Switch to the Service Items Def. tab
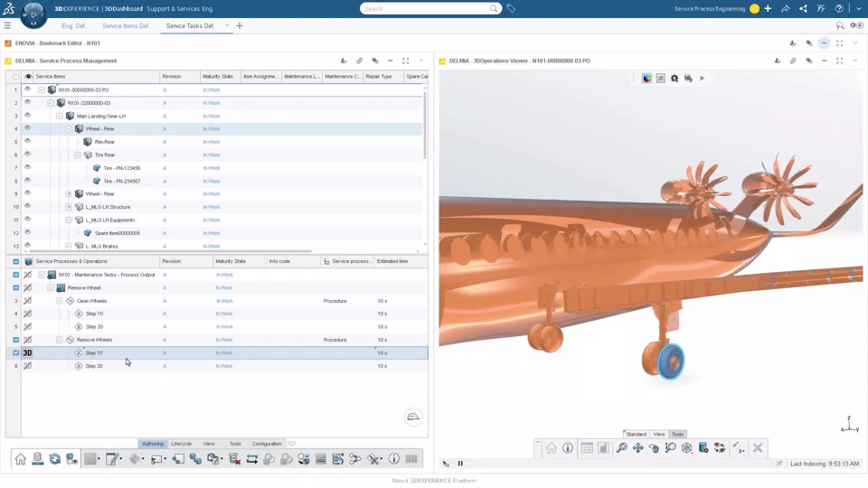The width and height of the screenshot is (868, 488). 126,25
